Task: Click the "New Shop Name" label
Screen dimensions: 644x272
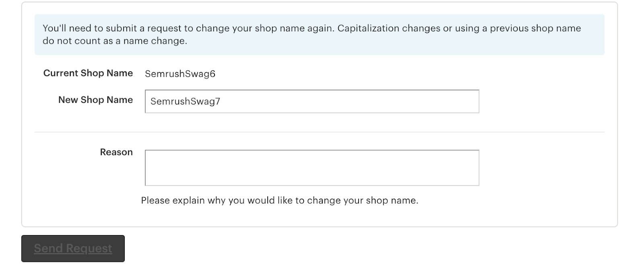Action: point(95,100)
